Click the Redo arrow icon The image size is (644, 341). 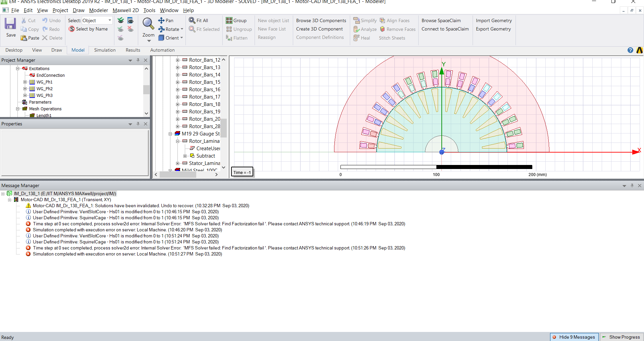(x=45, y=29)
